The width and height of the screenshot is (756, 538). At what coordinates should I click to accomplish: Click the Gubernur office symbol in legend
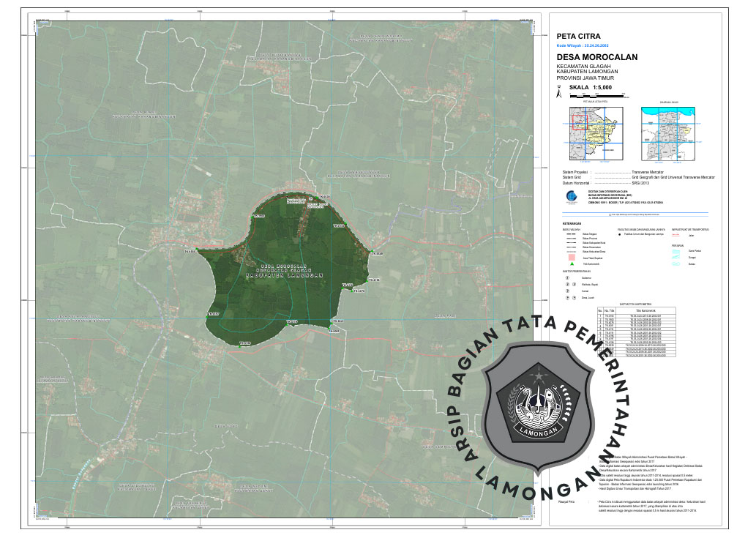click(566, 278)
